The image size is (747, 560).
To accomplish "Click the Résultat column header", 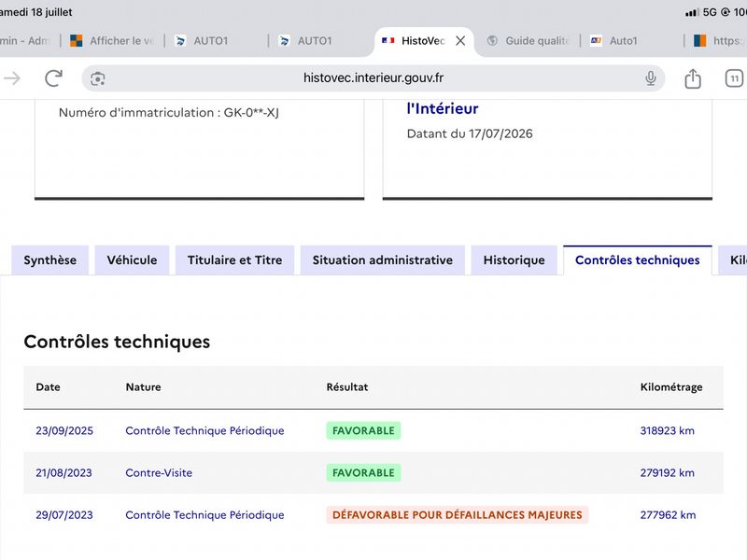I will point(347,387).
